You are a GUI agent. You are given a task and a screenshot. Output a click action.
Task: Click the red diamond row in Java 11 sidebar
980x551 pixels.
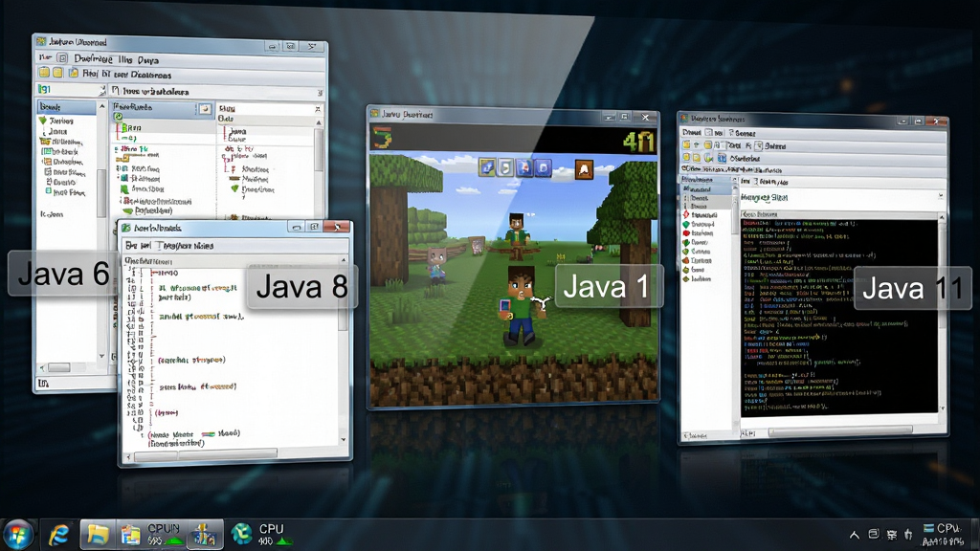pos(702,214)
